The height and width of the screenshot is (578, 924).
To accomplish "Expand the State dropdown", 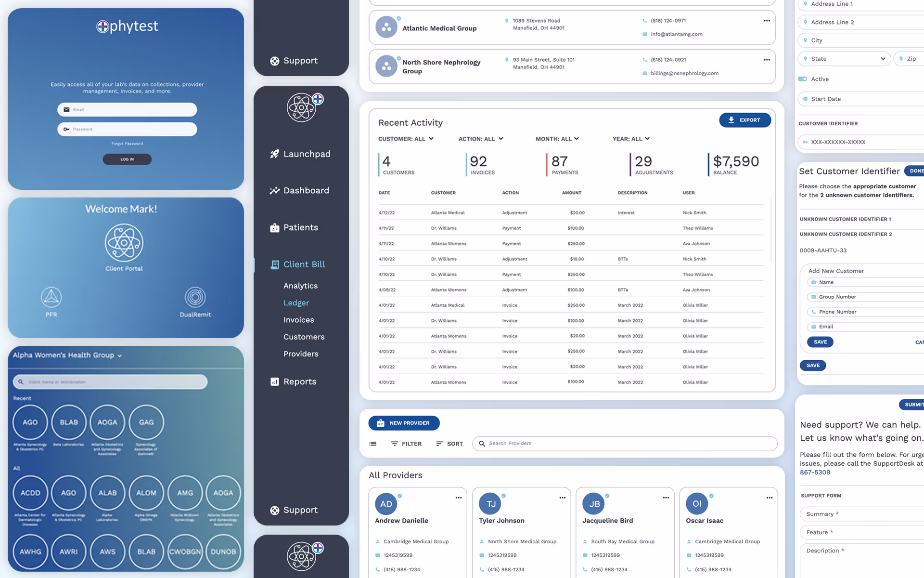I will coord(846,59).
